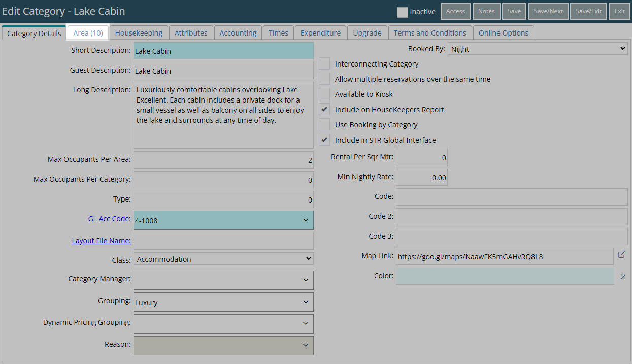Focus the Rental Per Sqr Mtr field
Image resolution: width=632 pixels, height=364 pixels.
point(422,157)
